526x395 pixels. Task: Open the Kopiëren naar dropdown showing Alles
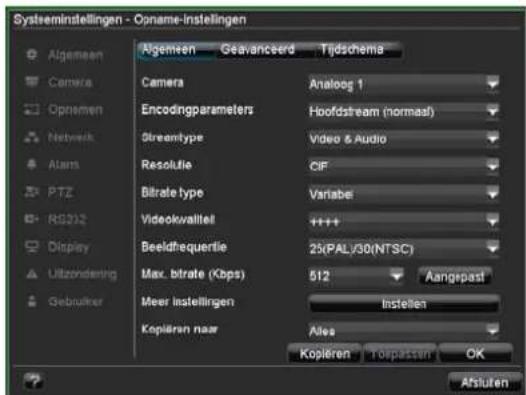click(404, 331)
